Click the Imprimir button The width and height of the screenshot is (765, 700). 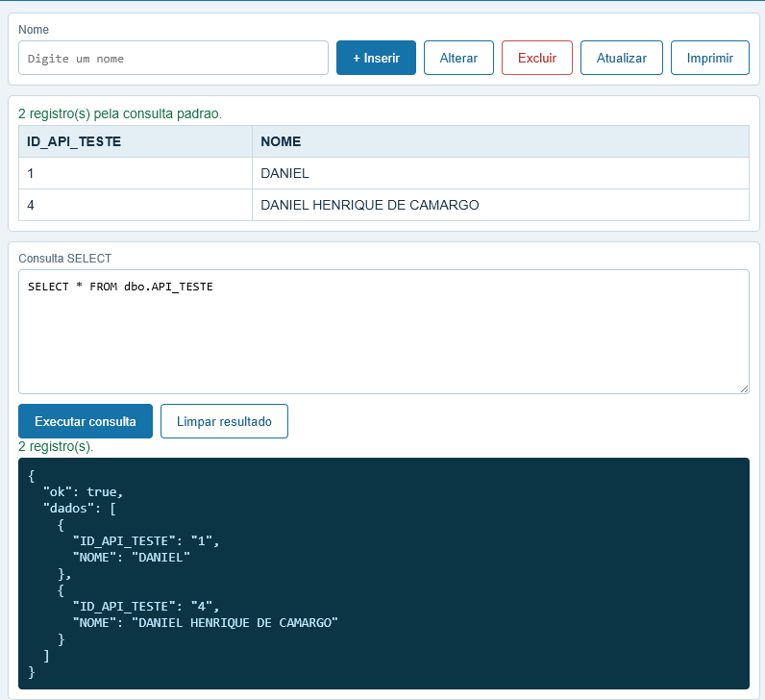click(x=710, y=58)
